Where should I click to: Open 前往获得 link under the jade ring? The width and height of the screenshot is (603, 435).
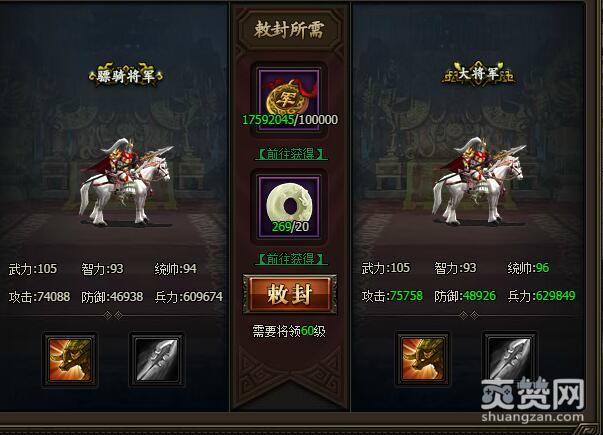[291, 259]
